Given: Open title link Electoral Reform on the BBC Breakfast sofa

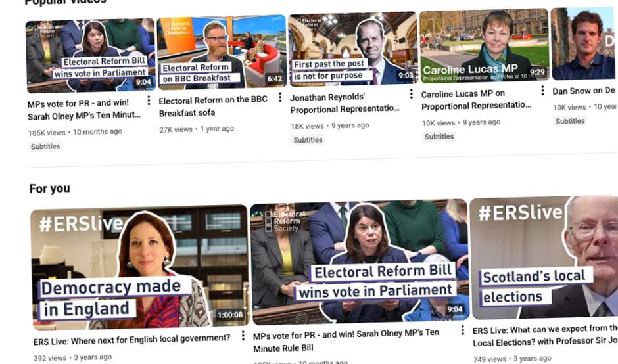Looking at the screenshot, I should tap(213, 106).
